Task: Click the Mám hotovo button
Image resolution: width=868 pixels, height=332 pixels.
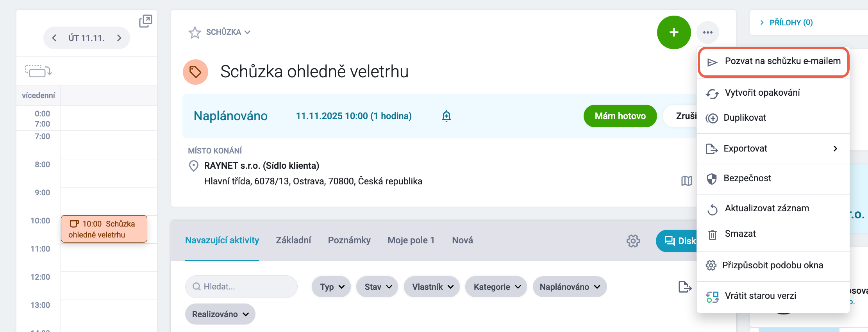Action: pos(620,116)
